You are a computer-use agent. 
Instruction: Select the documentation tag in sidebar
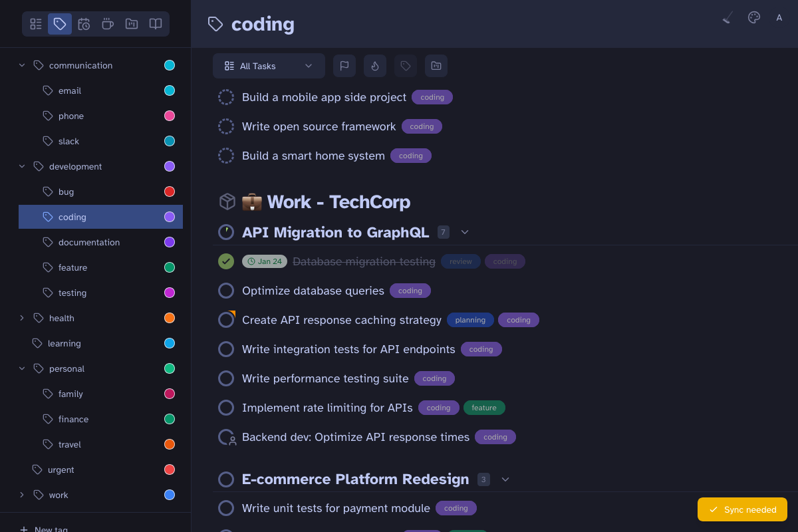(x=89, y=242)
